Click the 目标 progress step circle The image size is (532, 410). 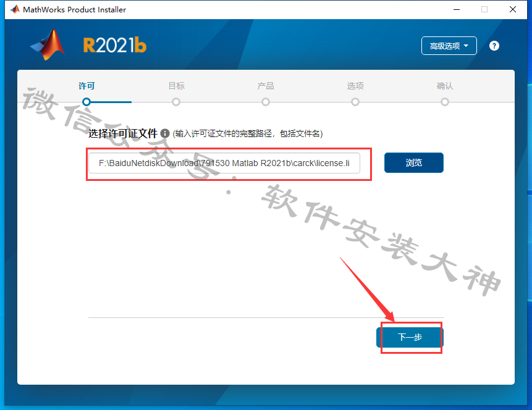[176, 102]
